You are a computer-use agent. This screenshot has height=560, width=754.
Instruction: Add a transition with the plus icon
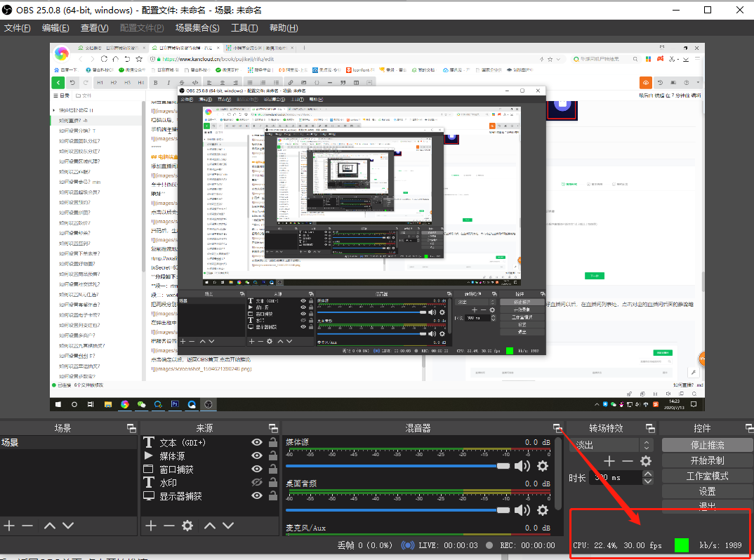[609, 461]
